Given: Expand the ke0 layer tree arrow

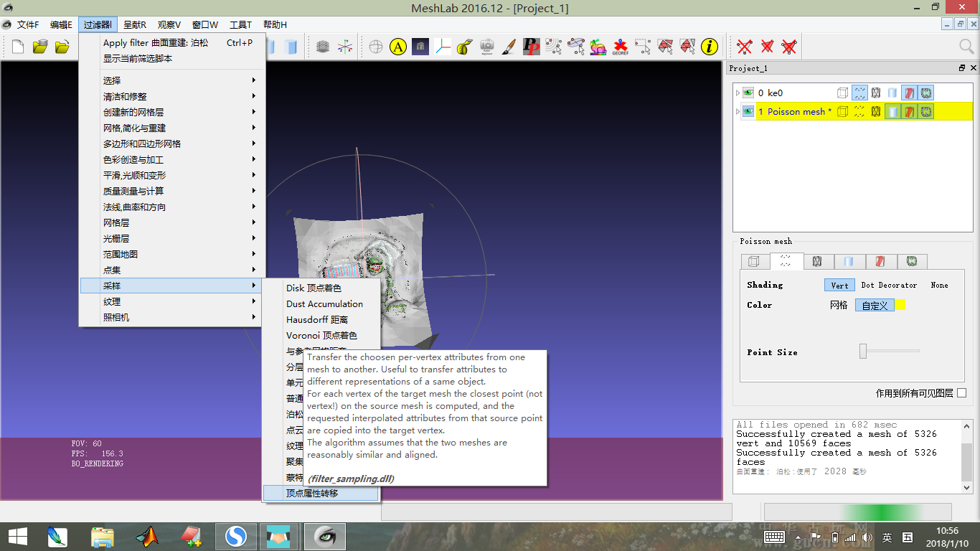Looking at the screenshot, I should point(737,93).
